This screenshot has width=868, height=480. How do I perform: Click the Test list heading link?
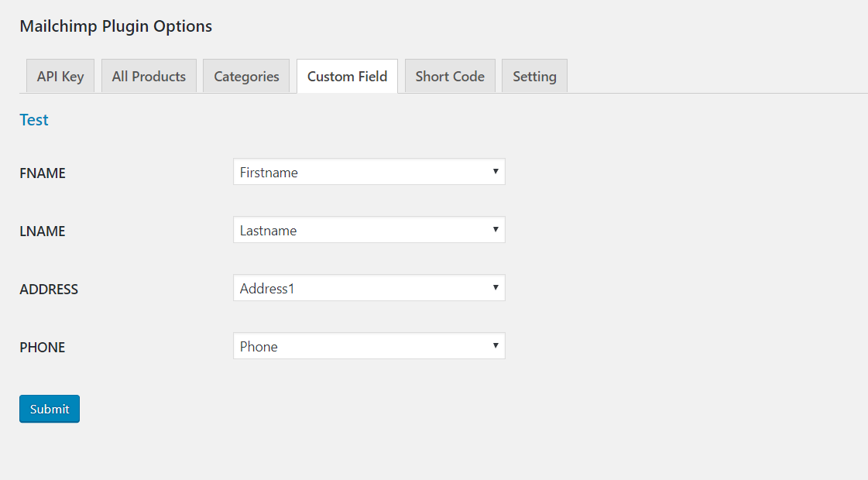pos(34,120)
